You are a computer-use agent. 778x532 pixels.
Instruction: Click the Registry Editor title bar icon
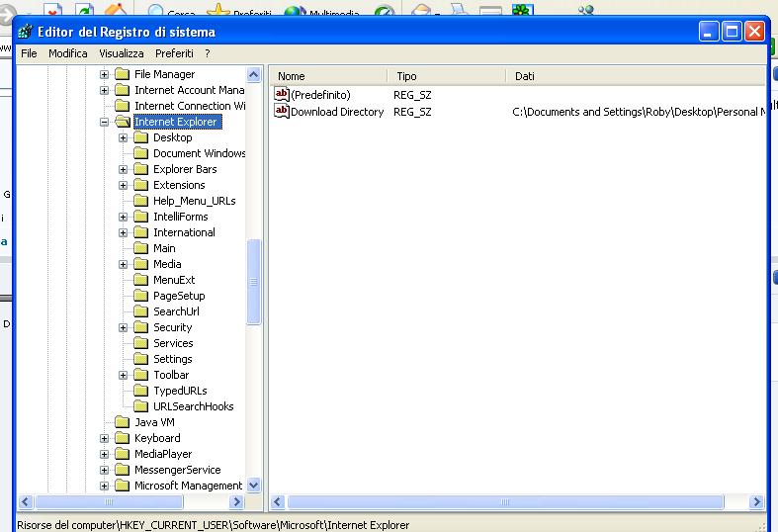26,32
